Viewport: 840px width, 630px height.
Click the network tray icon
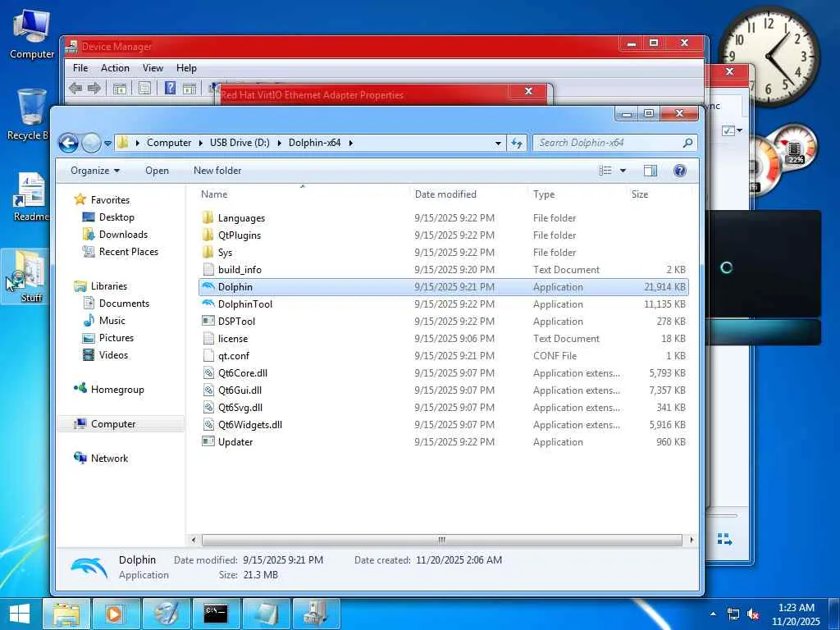[x=733, y=614]
